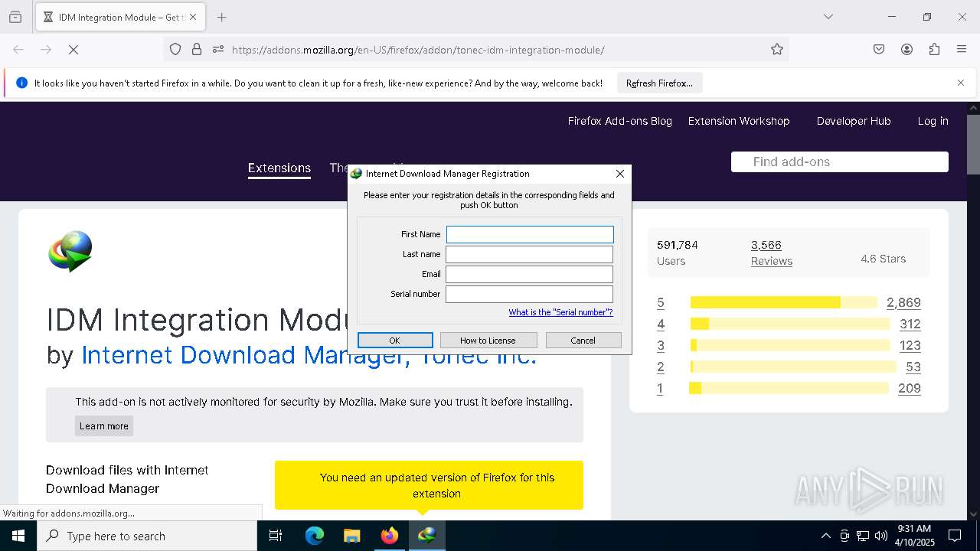
Task: Click the Learn more button
Action: (104, 426)
